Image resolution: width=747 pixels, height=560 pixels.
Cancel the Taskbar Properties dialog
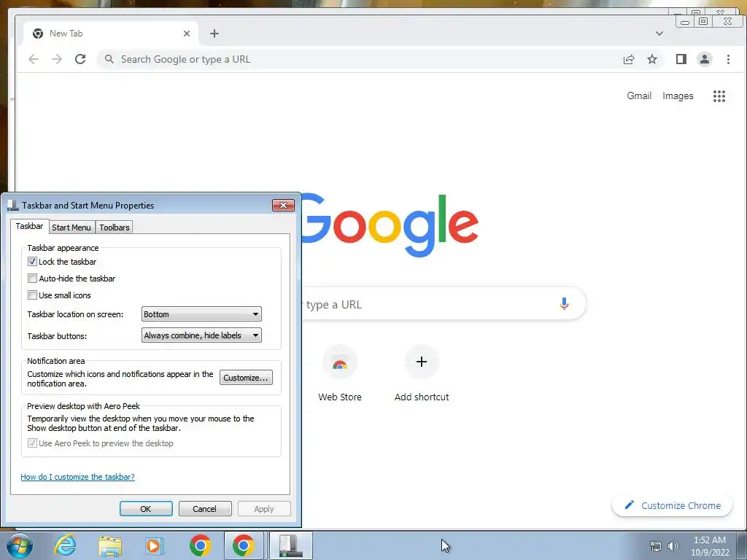click(x=205, y=508)
